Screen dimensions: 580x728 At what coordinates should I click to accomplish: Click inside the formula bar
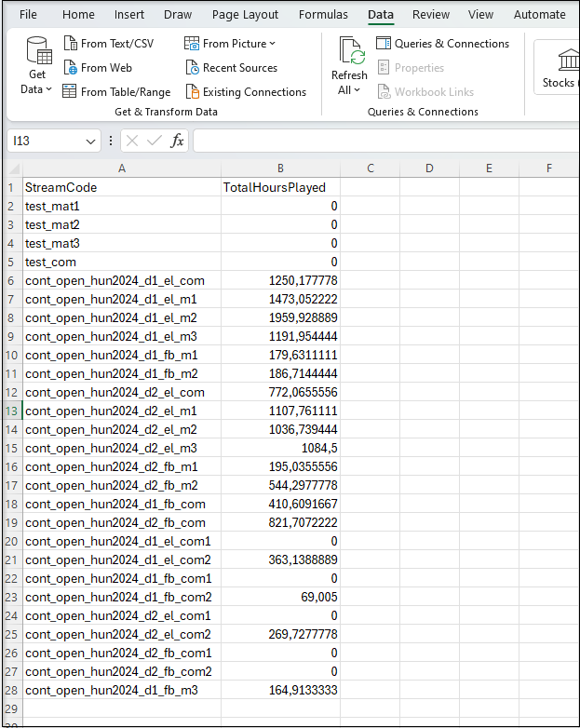click(x=382, y=141)
